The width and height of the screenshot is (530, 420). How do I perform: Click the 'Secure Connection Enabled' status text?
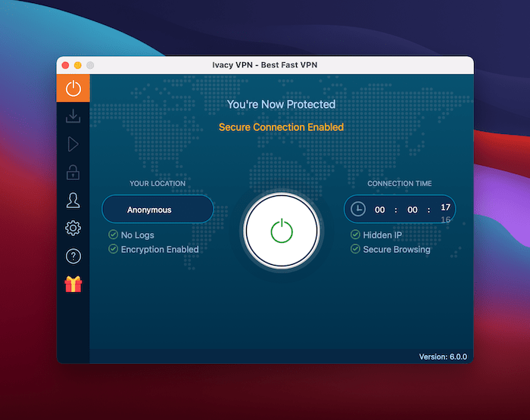(x=281, y=127)
